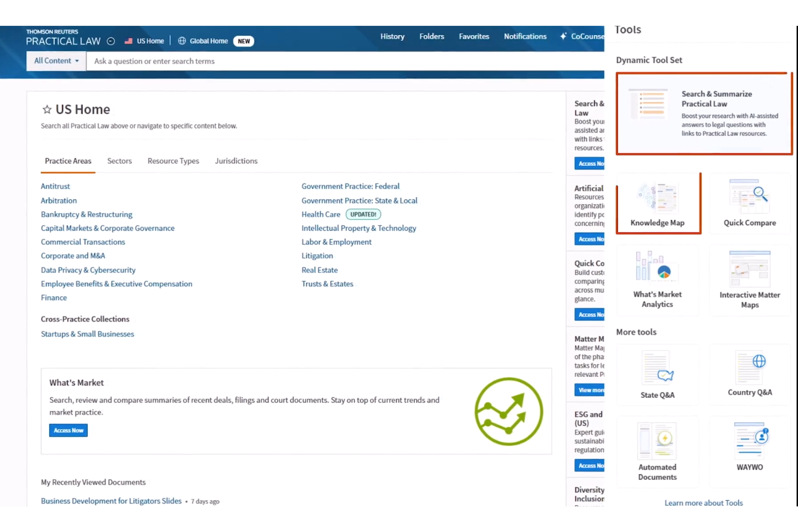Viewport: 798px width, 532px height.
Task: Click the Global Home globe icon
Action: pyautogui.click(x=182, y=41)
